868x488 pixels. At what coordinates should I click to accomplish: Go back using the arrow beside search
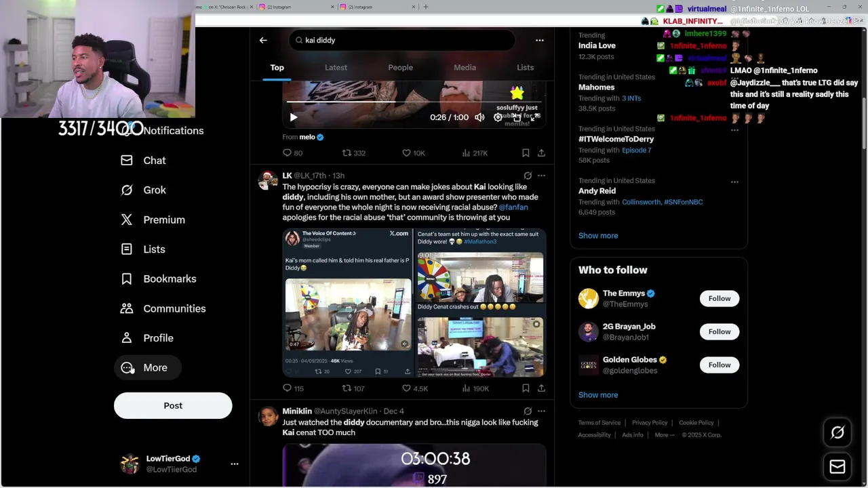(x=263, y=40)
